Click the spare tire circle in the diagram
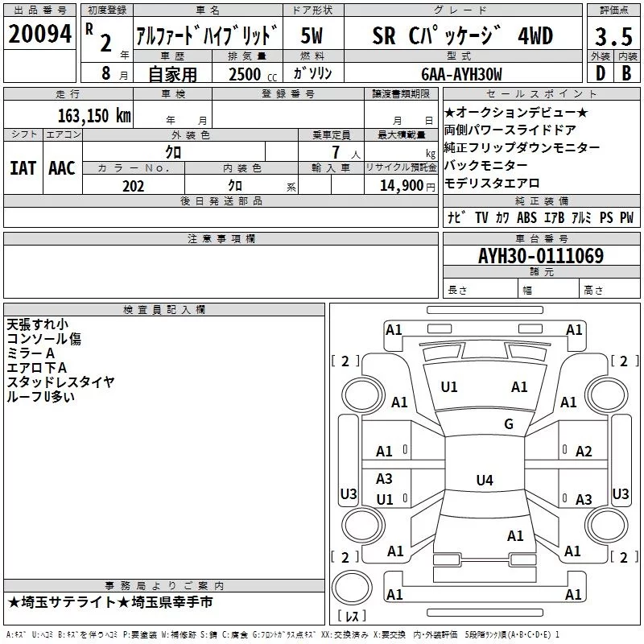644x644 pixels. pyautogui.click(x=352, y=588)
